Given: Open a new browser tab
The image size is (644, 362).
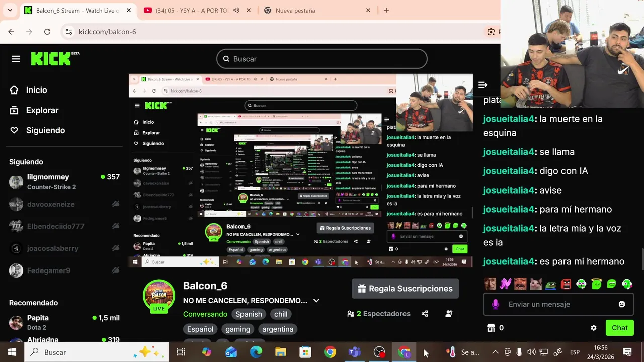Looking at the screenshot, I should pos(386,10).
